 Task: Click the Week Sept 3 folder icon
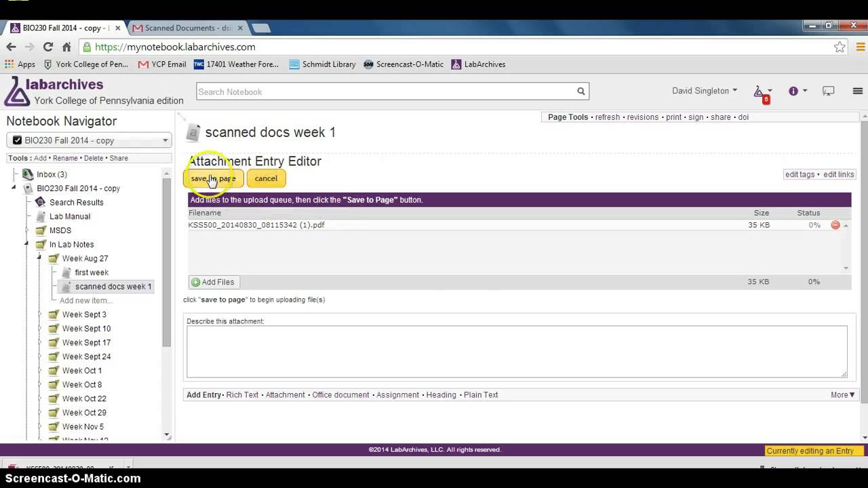pos(54,314)
